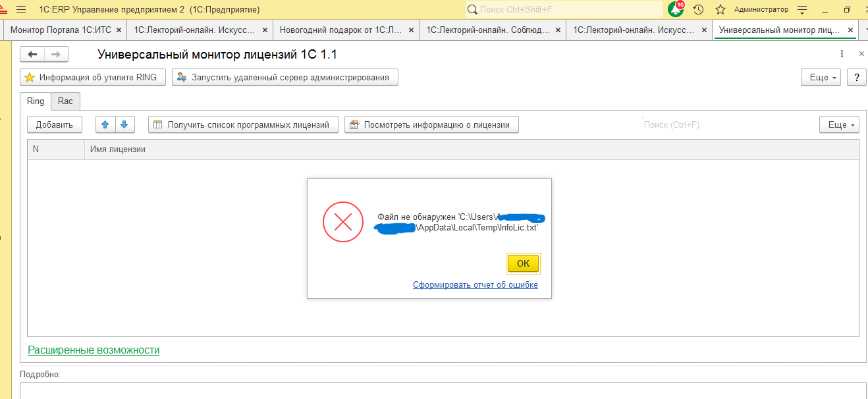Show history via the clock icon

[699, 10]
